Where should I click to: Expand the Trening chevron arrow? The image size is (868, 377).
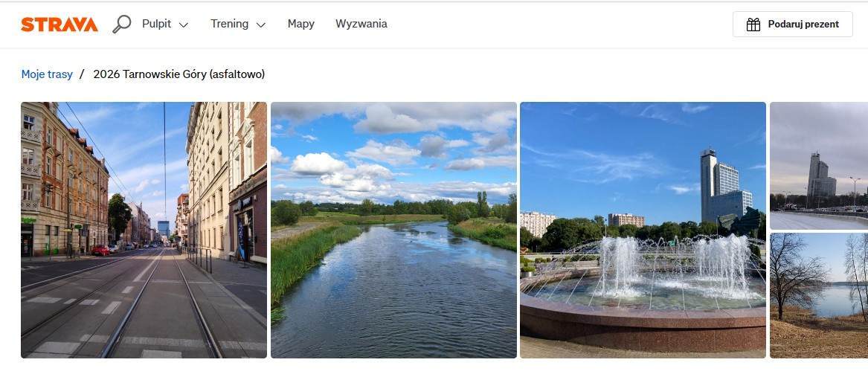[261, 25]
